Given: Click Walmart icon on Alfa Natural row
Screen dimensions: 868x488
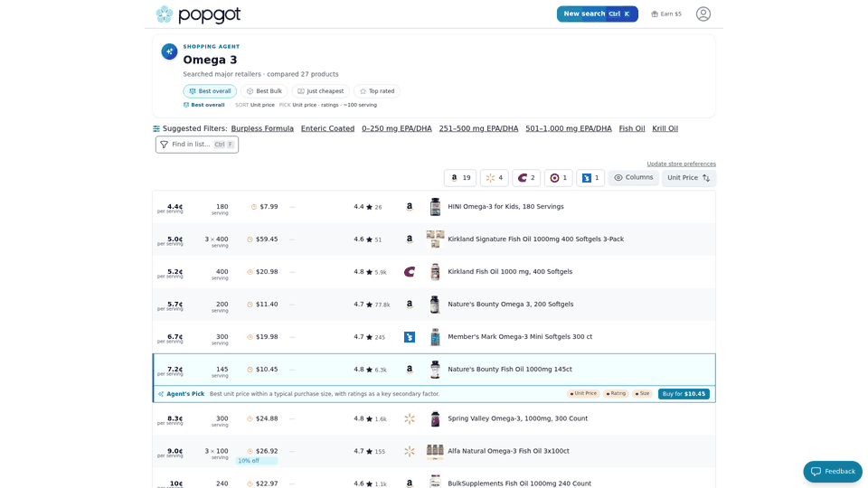Looking at the screenshot, I should click(409, 452).
